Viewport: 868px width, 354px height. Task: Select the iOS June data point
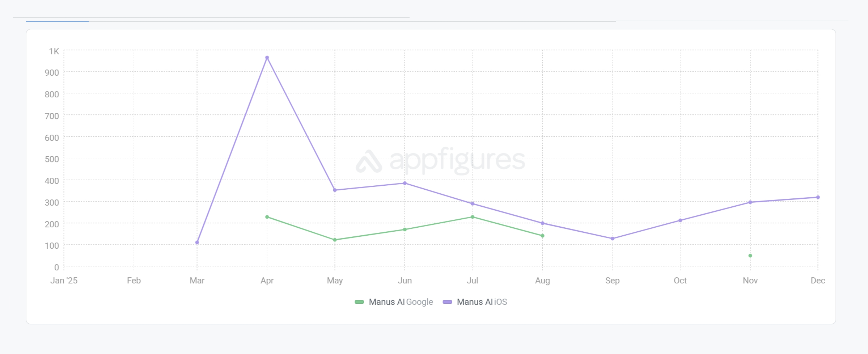tap(405, 183)
